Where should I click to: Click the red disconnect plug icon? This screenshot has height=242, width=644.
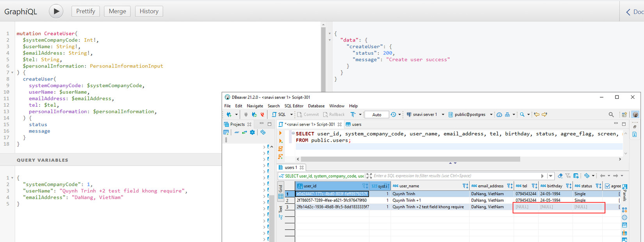(262, 115)
